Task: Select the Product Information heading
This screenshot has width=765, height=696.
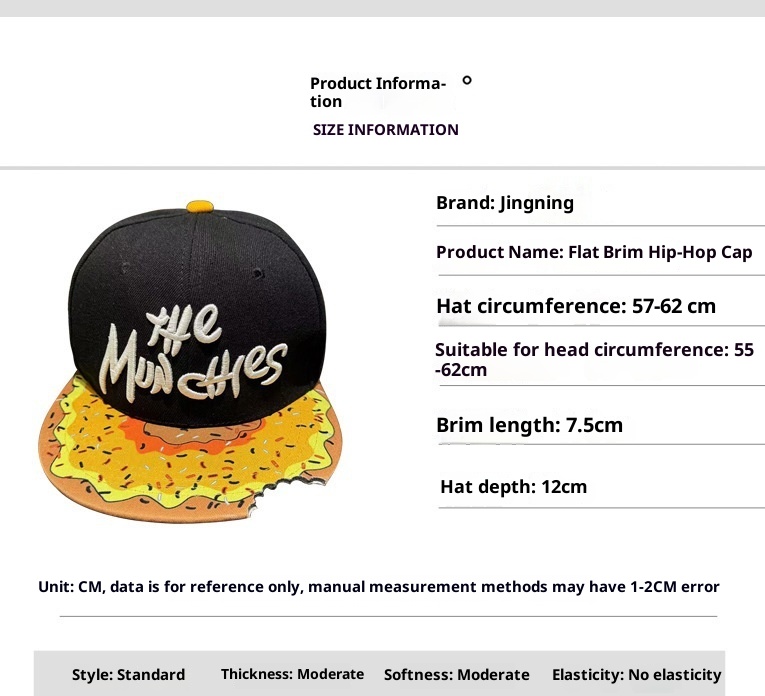Action: click(377, 92)
